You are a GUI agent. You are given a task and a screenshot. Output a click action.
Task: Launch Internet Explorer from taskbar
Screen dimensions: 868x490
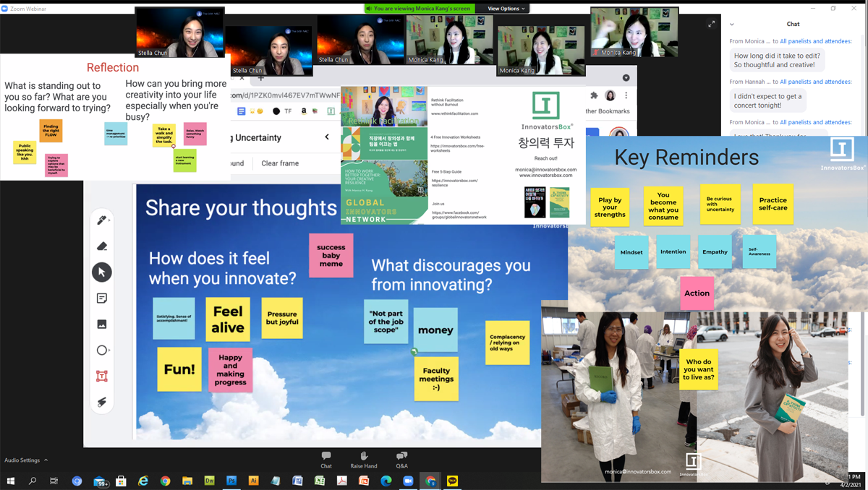[143, 481]
